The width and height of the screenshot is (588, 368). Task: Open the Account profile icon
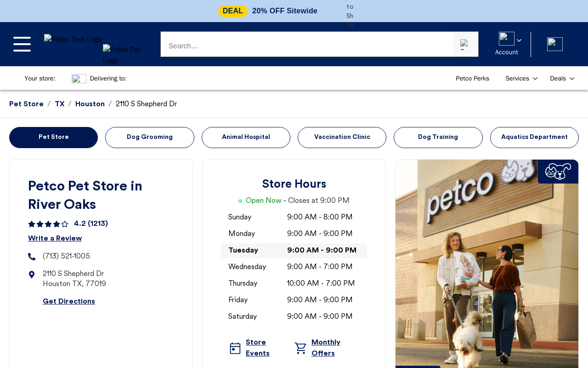coord(507,39)
